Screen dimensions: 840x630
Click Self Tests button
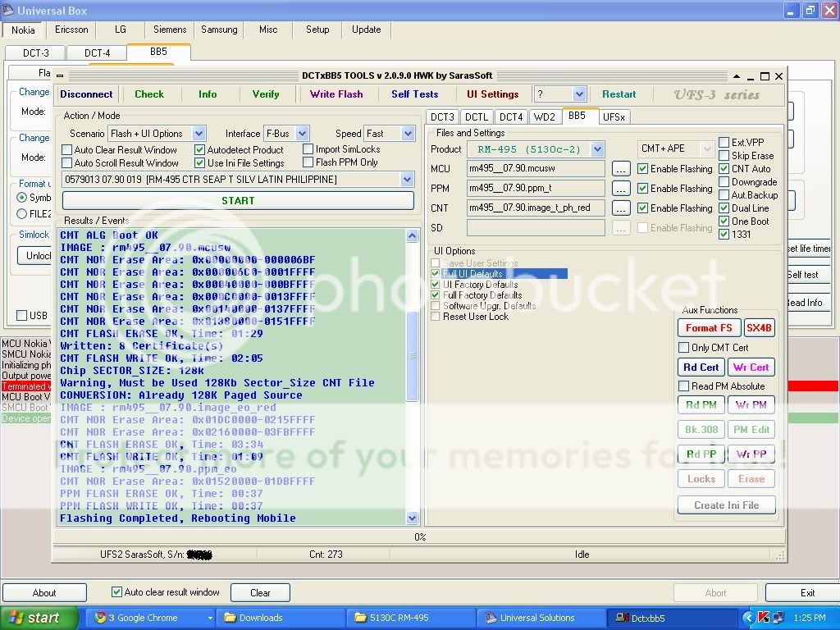414,94
